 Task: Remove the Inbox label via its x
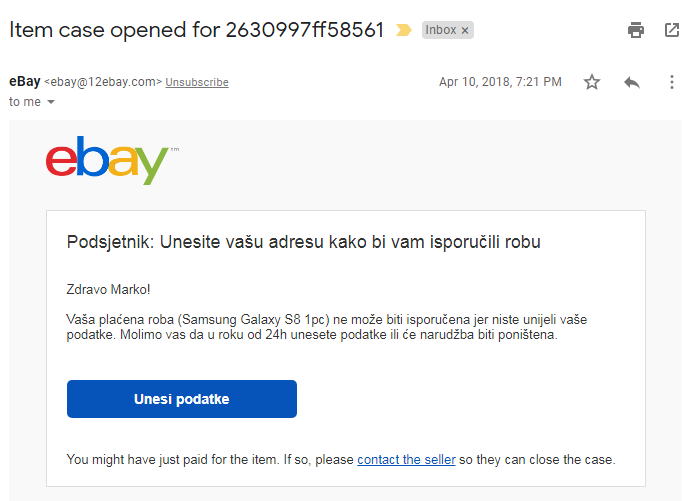pos(465,31)
